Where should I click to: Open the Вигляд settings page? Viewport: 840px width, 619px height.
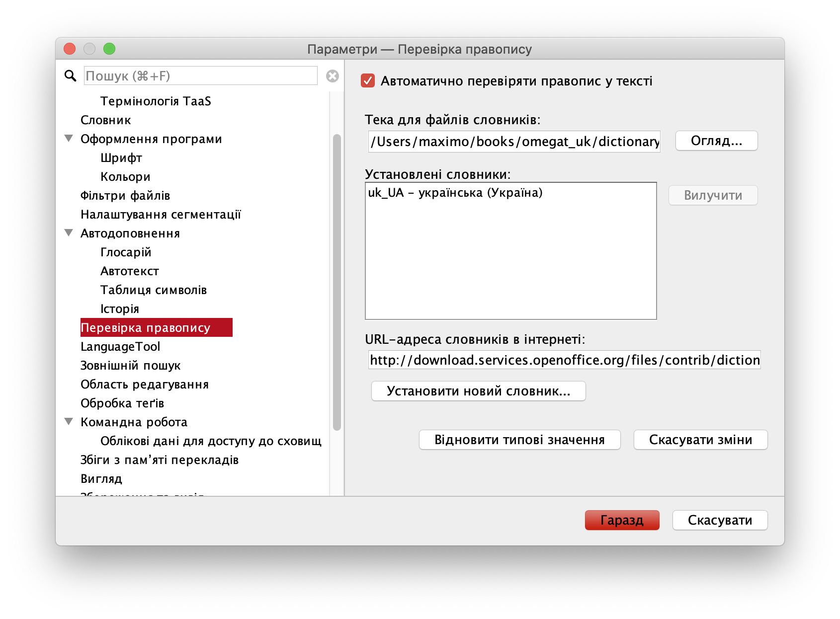coord(101,478)
